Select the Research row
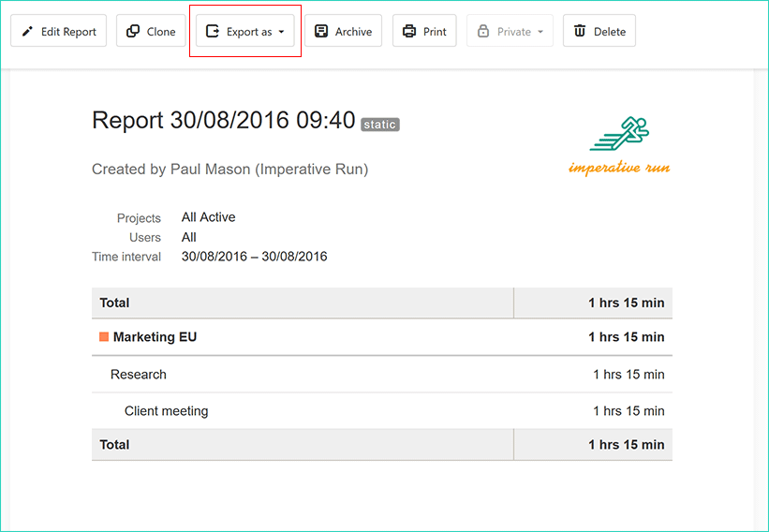The width and height of the screenshot is (769, 532). [382, 374]
